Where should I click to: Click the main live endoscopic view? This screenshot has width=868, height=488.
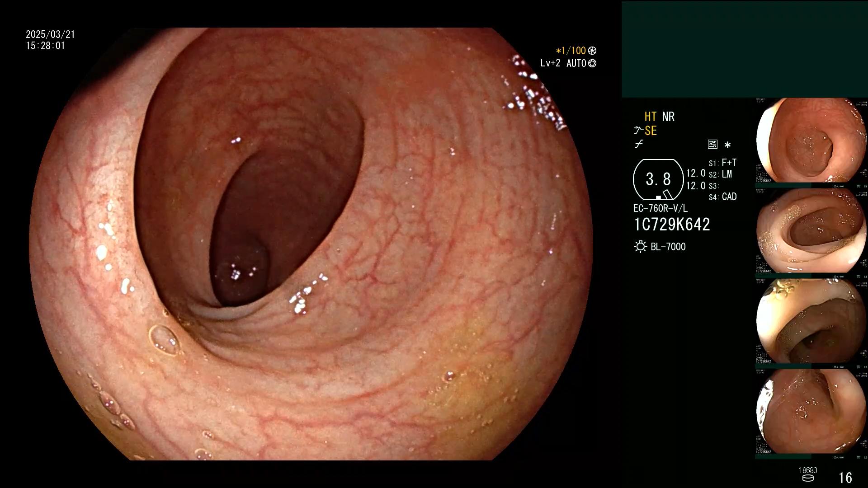(x=311, y=244)
